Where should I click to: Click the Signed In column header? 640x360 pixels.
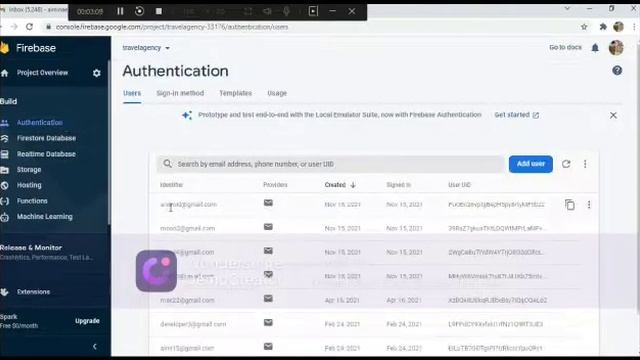(x=398, y=185)
